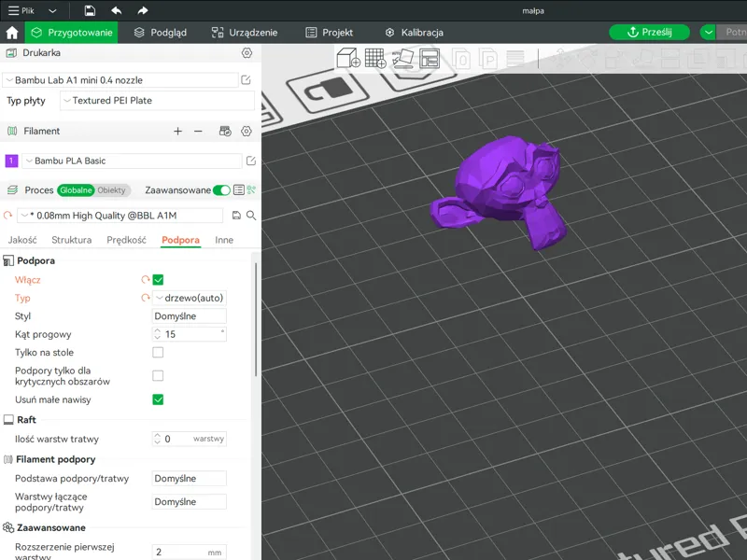Screen dimensions: 747x560
Task: Switch to the Przygotowanie tab
Action: [x=72, y=33]
